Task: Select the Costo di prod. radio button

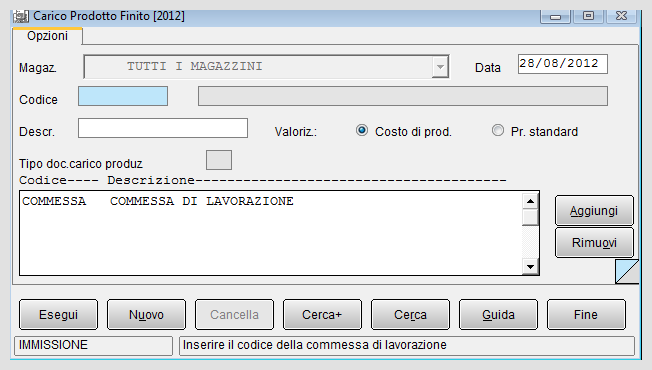Action: (362, 131)
